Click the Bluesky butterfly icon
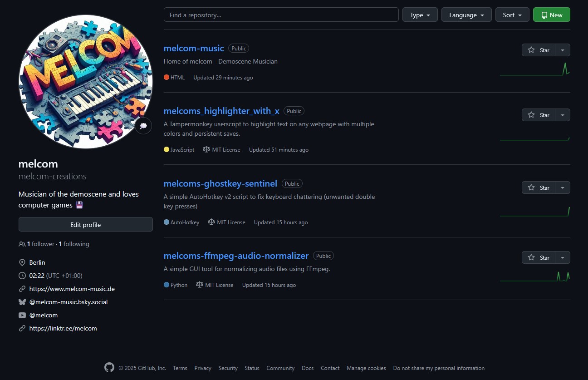588x380 pixels. pyautogui.click(x=22, y=302)
